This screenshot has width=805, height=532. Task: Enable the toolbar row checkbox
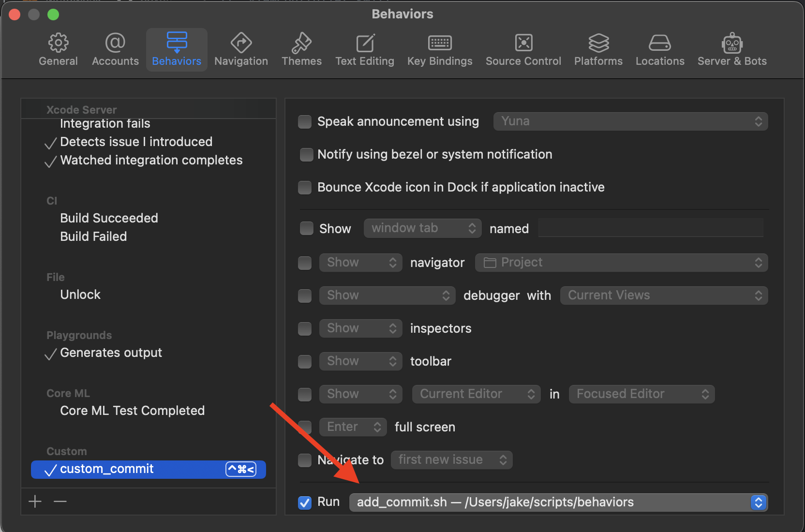(305, 362)
